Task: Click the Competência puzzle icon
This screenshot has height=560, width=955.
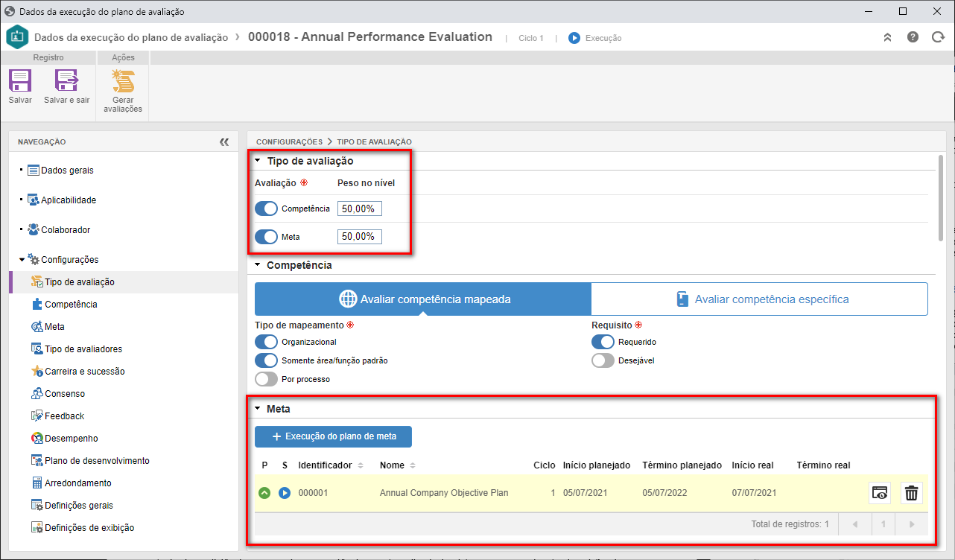Action: point(37,305)
